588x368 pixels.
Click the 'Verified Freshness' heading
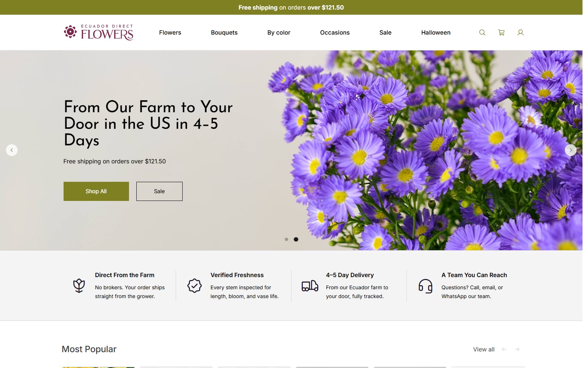pos(237,275)
